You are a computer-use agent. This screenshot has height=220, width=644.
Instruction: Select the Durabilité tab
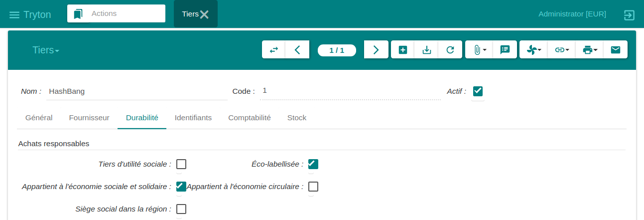(x=142, y=118)
